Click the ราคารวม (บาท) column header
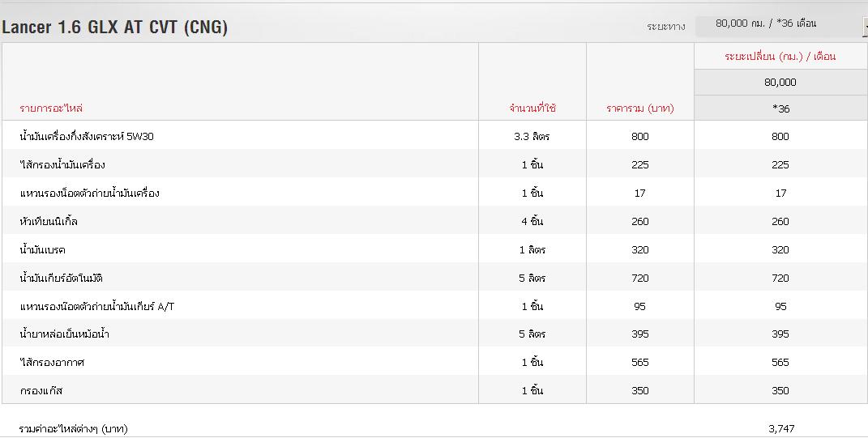This screenshot has width=868, height=438. point(639,108)
